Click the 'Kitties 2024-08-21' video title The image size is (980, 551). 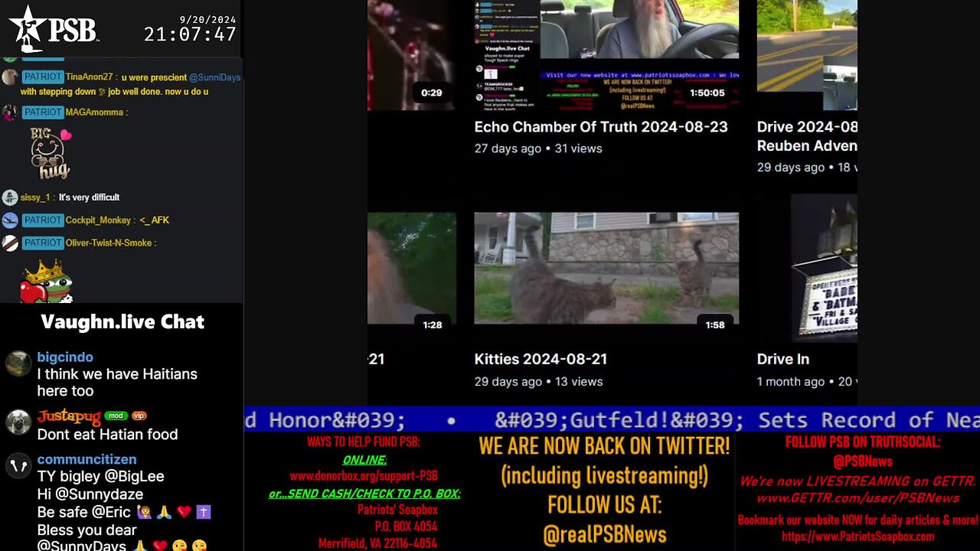pyautogui.click(x=541, y=359)
